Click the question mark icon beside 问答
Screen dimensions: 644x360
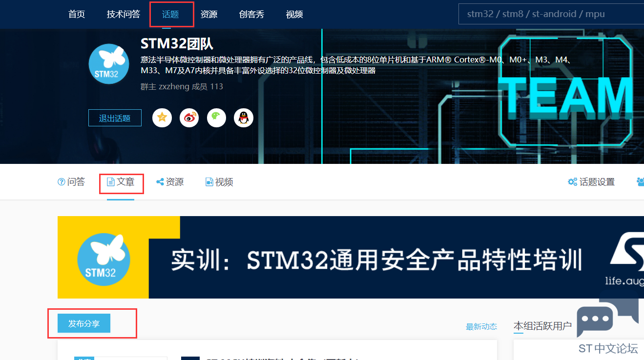[x=62, y=182]
